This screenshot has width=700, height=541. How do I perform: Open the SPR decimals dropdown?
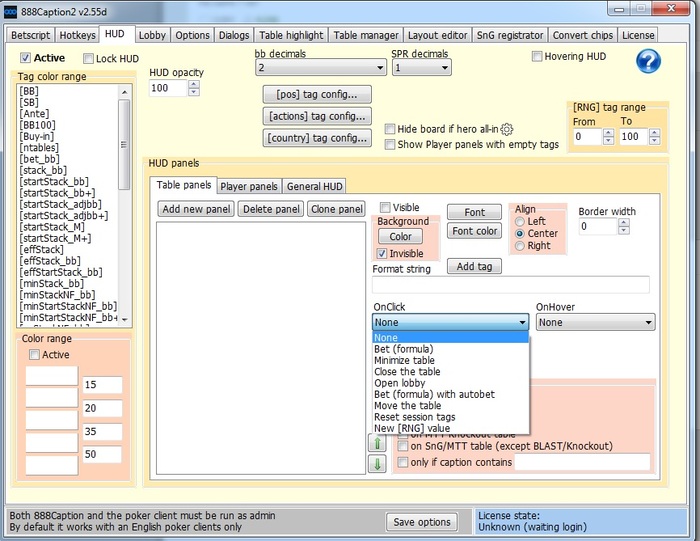pos(422,68)
